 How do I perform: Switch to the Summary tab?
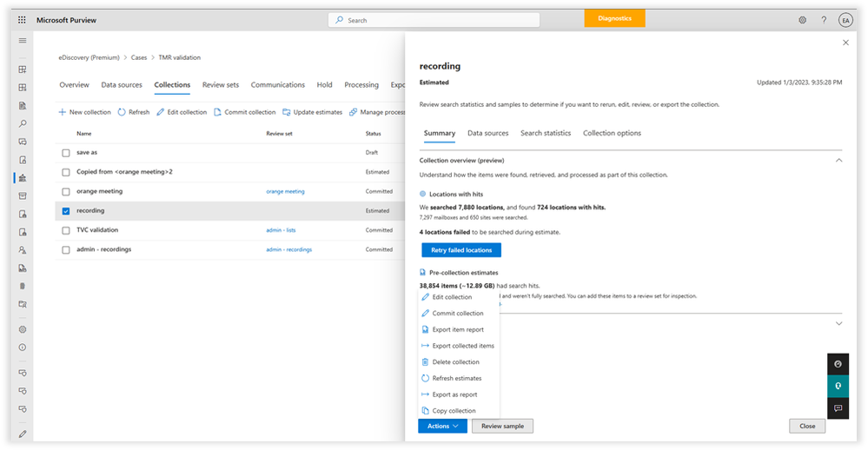pos(440,134)
